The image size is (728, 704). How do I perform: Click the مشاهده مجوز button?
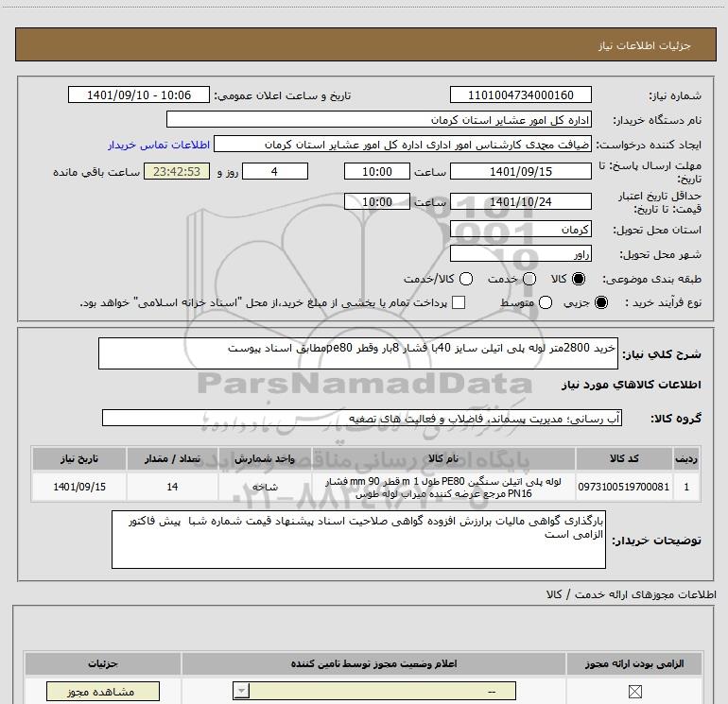click(103, 692)
